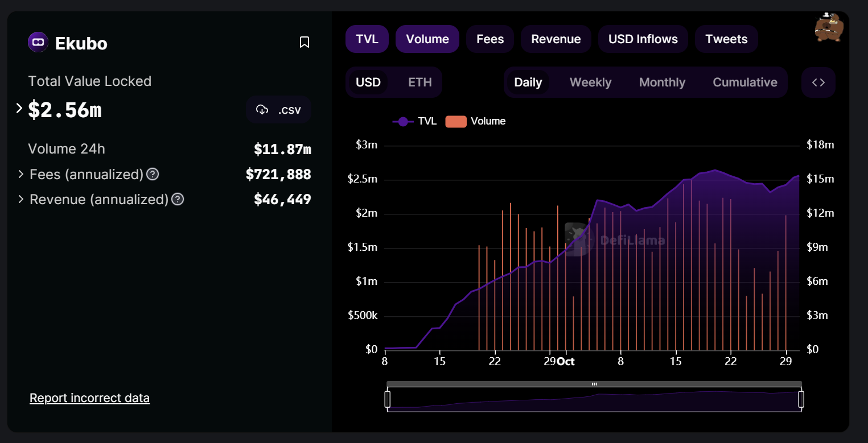
Task: Switch to the Weekly interval tab
Action: coord(590,82)
